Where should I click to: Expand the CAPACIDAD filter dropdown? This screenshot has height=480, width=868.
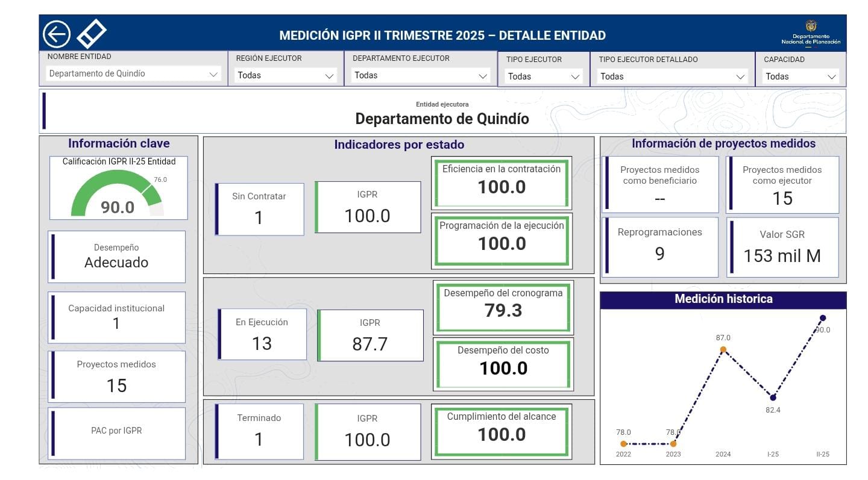pyautogui.click(x=800, y=76)
